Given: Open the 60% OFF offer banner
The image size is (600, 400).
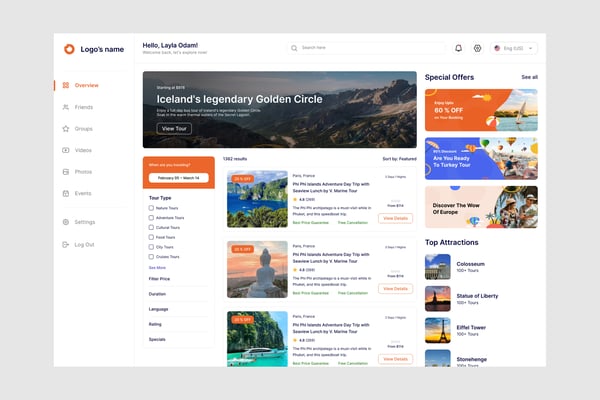Looking at the screenshot, I should pyautogui.click(x=481, y=110).
